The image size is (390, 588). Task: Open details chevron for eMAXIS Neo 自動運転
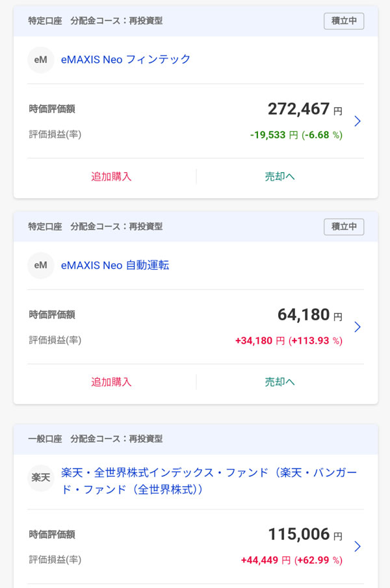(x=357, y=327)
